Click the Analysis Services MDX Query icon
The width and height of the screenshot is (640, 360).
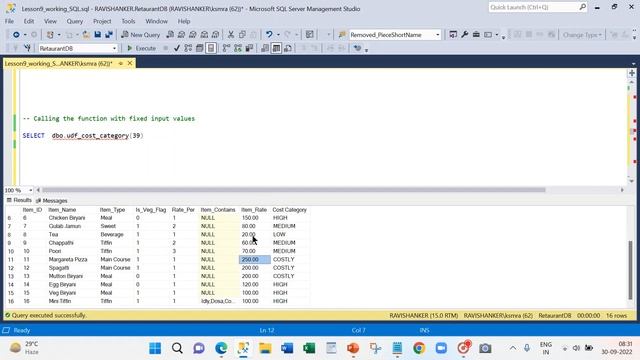coord(182,35)
